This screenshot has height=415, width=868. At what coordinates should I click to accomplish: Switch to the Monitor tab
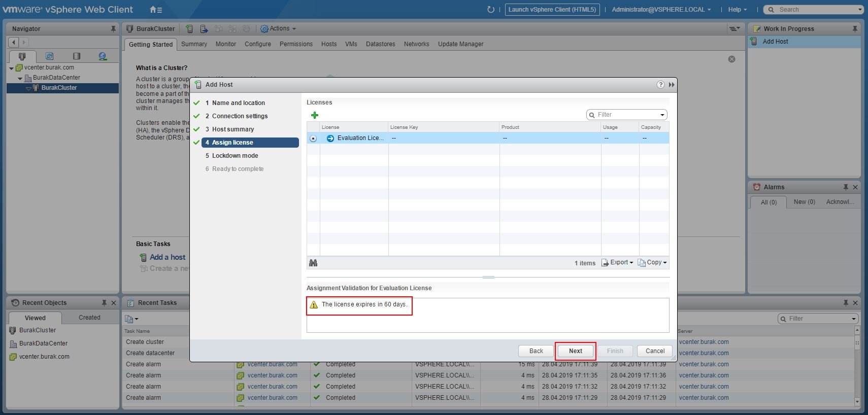226,44
